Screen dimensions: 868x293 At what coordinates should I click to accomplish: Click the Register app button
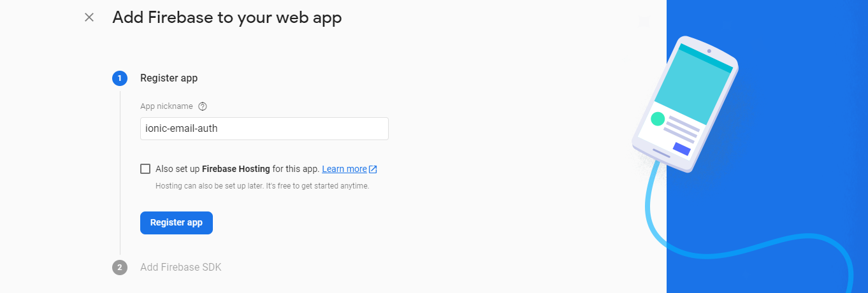[177, 223]
